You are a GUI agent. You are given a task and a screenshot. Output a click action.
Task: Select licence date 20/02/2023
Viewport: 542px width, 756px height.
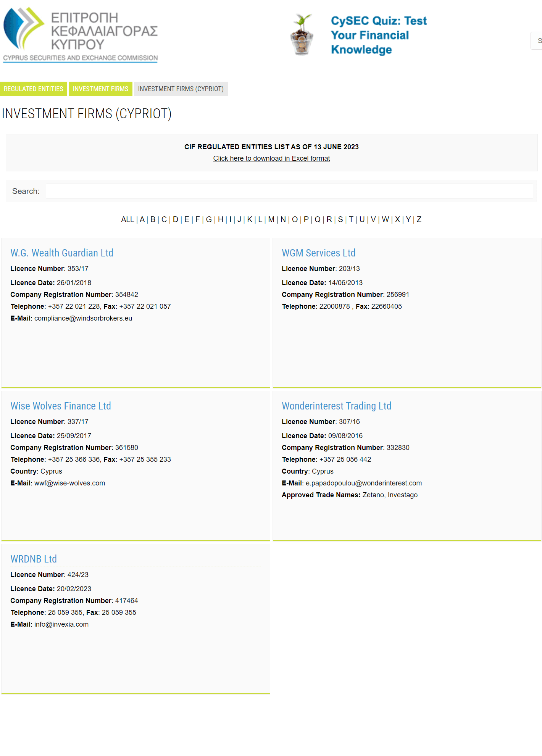pyautogui.click(x=74, y=589)
